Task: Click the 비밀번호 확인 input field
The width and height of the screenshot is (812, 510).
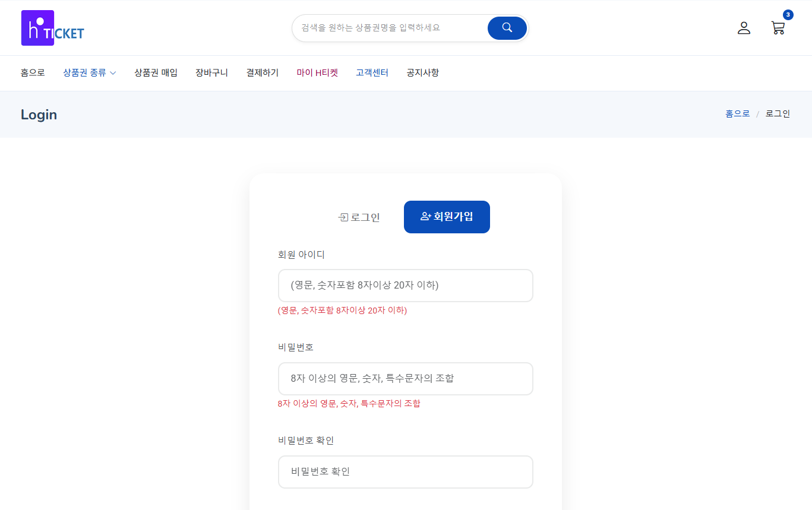Action: tap(406, 472)
